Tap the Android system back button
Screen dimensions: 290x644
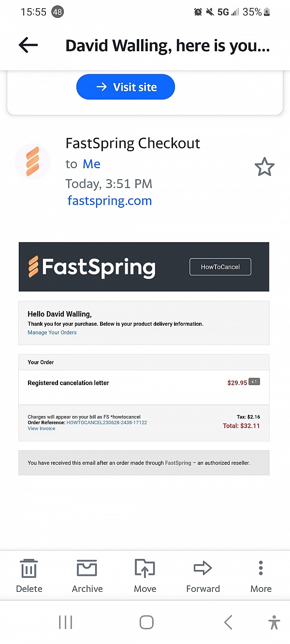[228, 622]
